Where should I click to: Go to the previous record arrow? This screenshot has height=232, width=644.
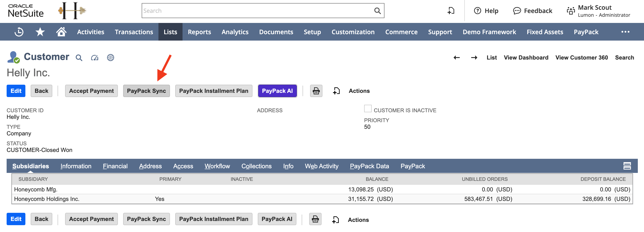coord(456,58)
